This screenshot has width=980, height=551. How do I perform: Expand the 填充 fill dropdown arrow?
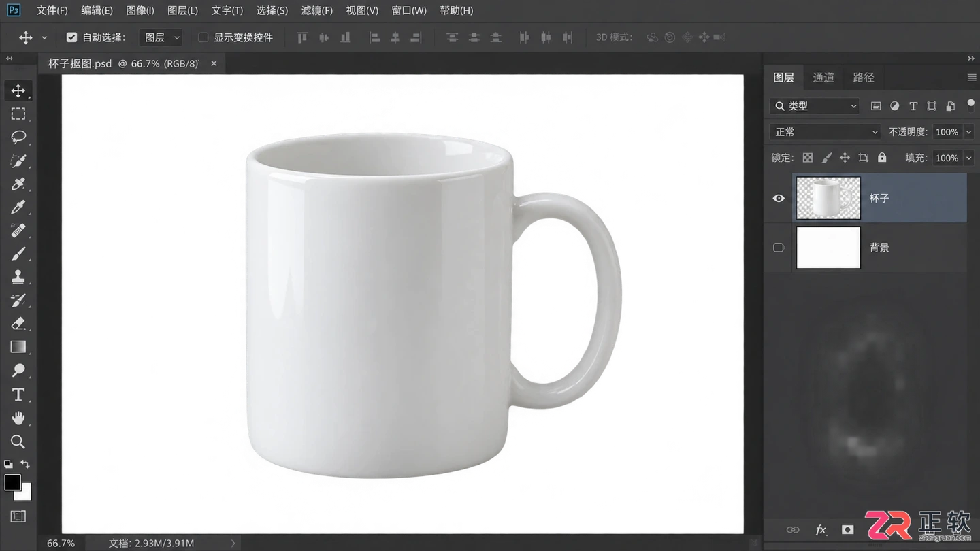tap(969, 158)
